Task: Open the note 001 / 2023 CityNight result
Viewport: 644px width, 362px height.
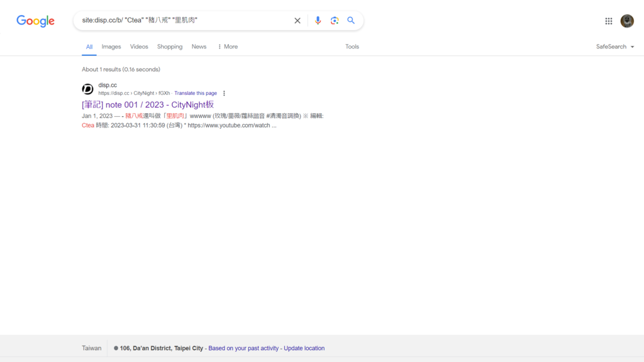Action: [x=148, y=104]
